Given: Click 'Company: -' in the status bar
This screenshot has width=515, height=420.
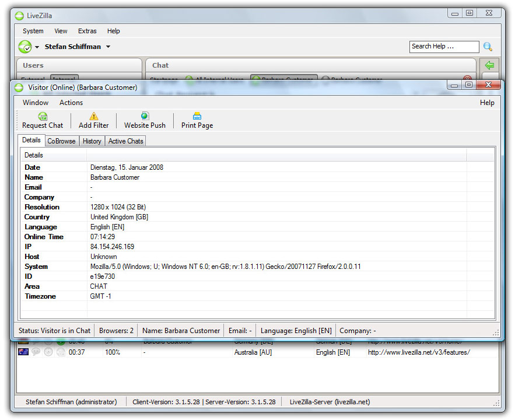Looking at the screenshot, I should pyautogui.click(x=358, y=330).
